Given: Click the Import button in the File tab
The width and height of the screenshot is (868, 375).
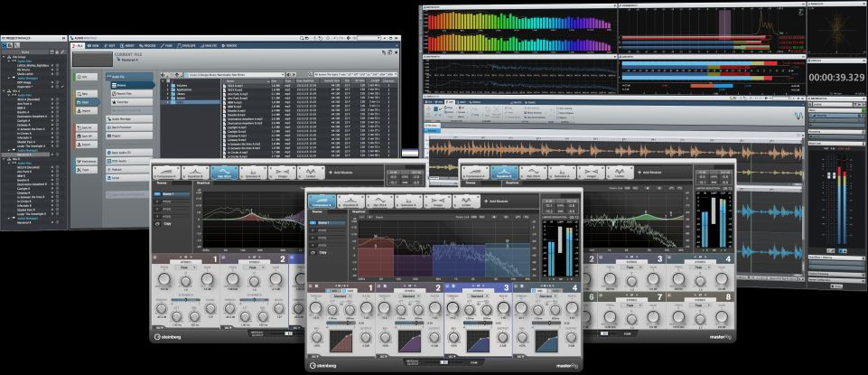Looking at the screenshot, I should click(88, 111).
